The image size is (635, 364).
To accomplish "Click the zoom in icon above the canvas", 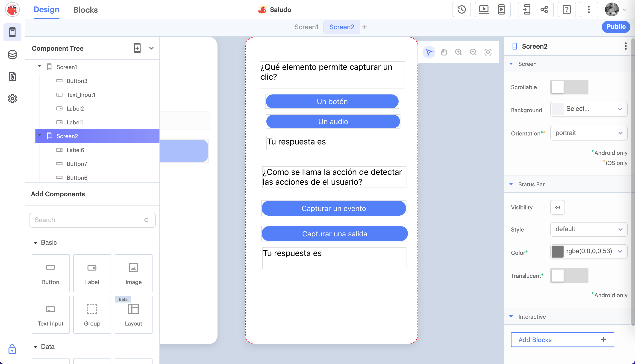I will click(459, 52).
